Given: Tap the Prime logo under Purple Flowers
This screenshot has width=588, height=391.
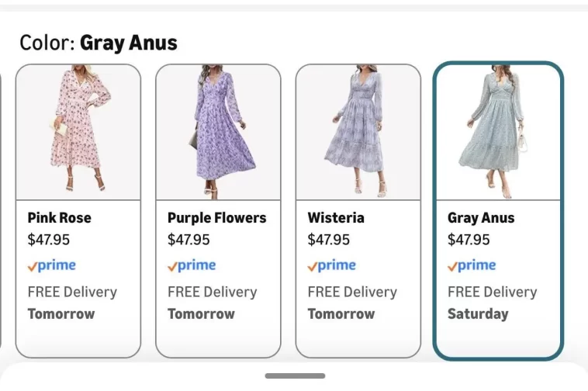Looking at the screenshot, I should click(192, 265).
